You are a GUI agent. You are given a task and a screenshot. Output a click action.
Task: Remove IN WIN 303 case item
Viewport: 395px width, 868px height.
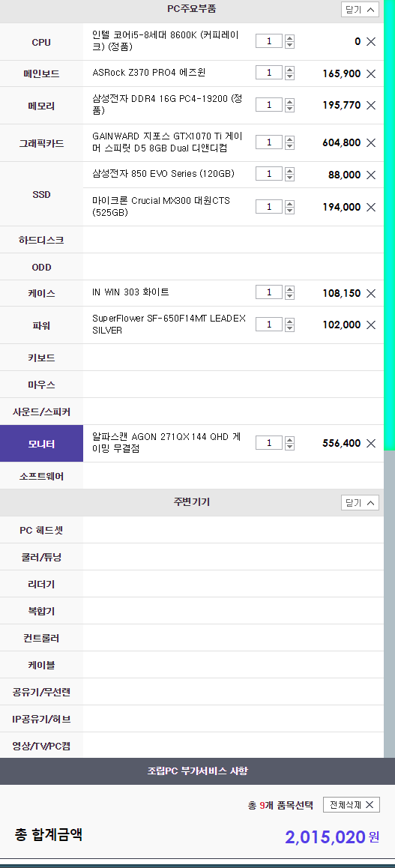pyautogui.click(x=371, y=293)
